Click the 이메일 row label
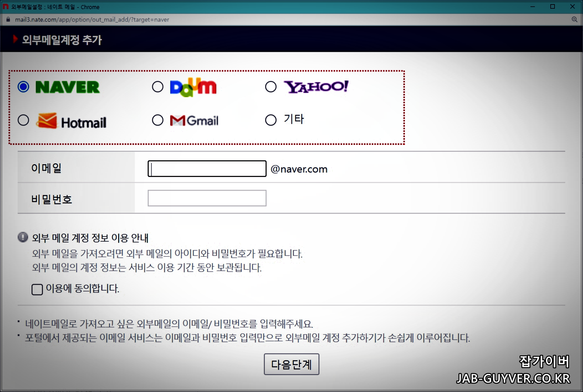Viewport: 583px width, 392px height. pos(46,168)
